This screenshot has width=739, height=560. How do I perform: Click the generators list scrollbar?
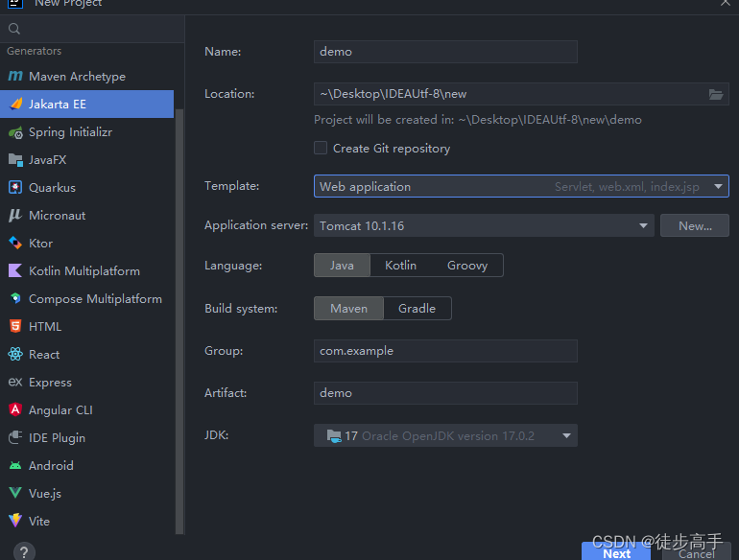179,321
